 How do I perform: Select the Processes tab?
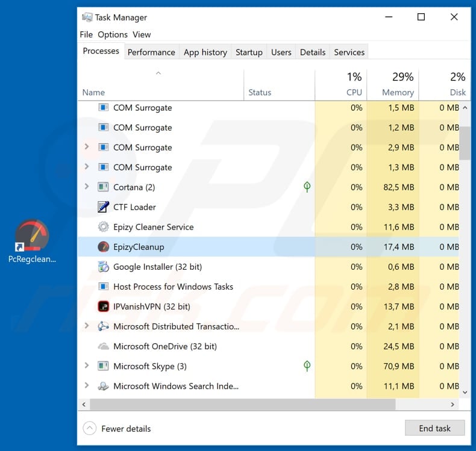coord(101,51)
